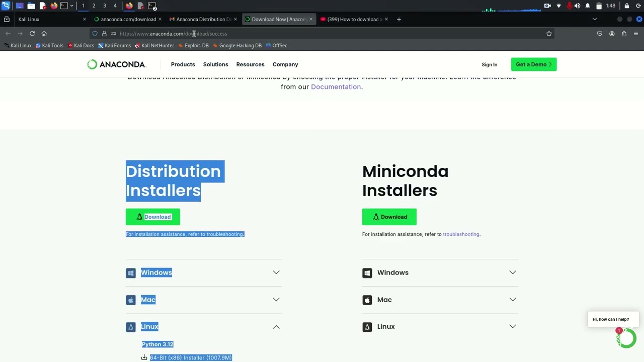
Task: Expand Miniconda Linux installers section
Action: 440,327
